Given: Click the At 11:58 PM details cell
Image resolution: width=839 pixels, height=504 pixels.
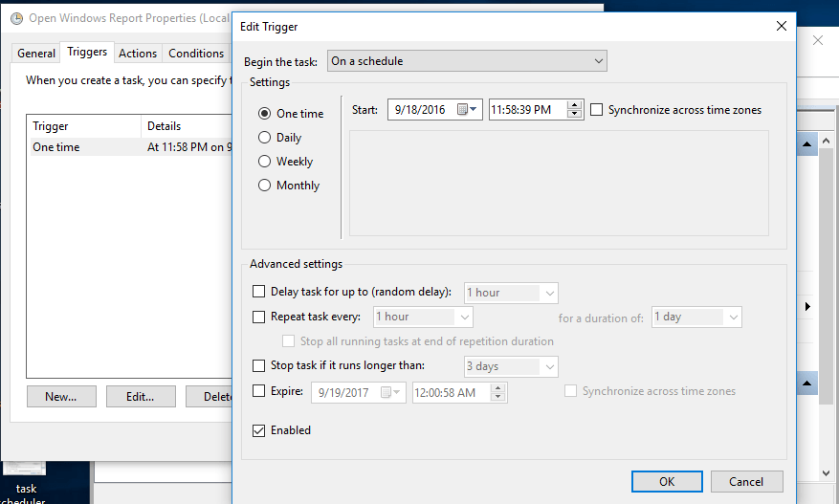Looking at the screenshot, I should tap(189, 147).
